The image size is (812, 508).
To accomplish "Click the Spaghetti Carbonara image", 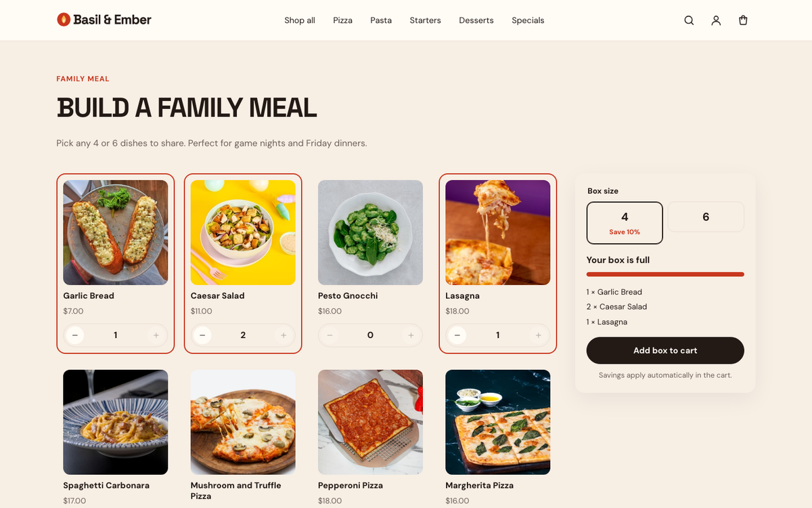I will [116, 422].
